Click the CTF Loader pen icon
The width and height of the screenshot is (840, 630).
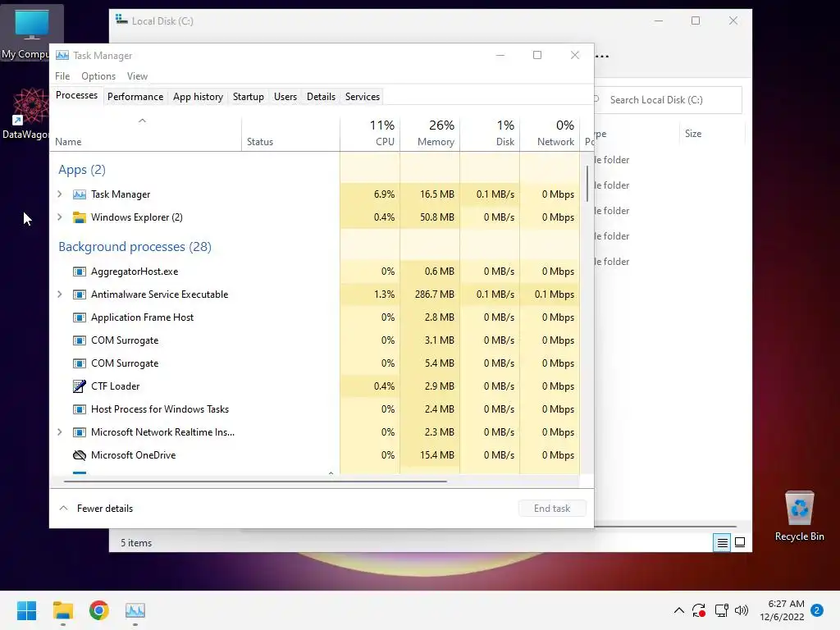[80, 386]
